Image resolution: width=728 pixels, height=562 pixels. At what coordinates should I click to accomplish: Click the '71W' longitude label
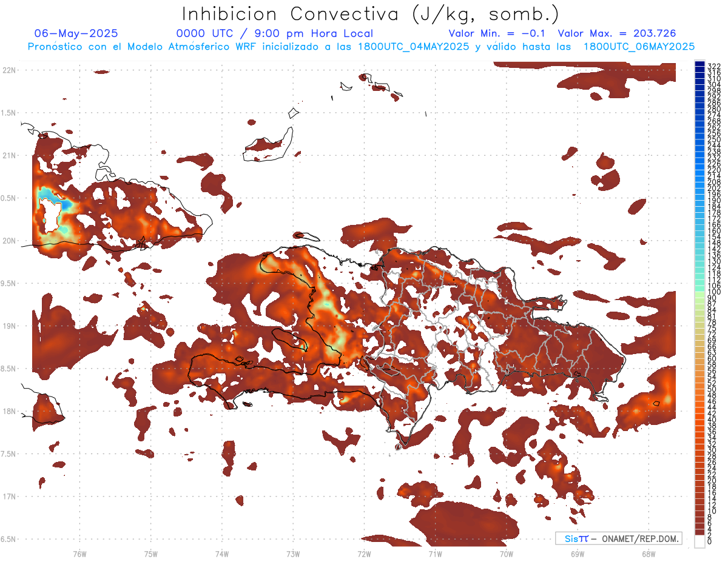435,554
